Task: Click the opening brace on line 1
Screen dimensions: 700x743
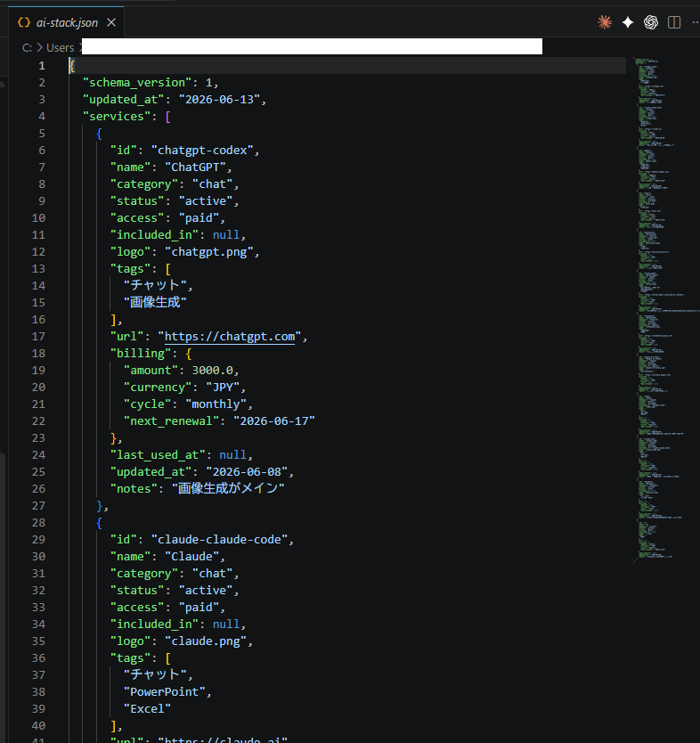Action: tap(72, 65)
